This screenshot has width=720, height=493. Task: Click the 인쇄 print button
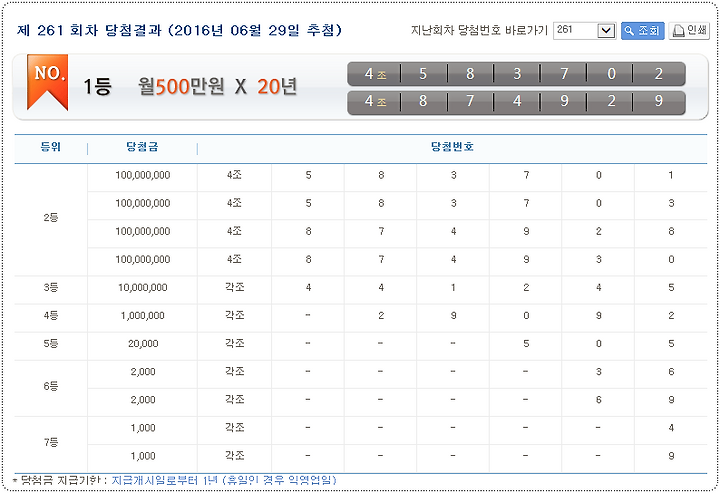(x=689, y=31)
